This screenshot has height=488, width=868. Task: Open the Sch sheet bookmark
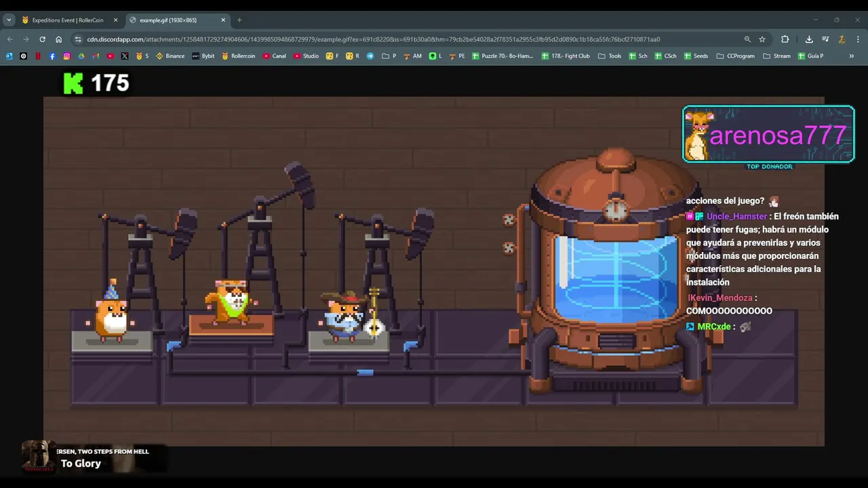pos(638,56)
